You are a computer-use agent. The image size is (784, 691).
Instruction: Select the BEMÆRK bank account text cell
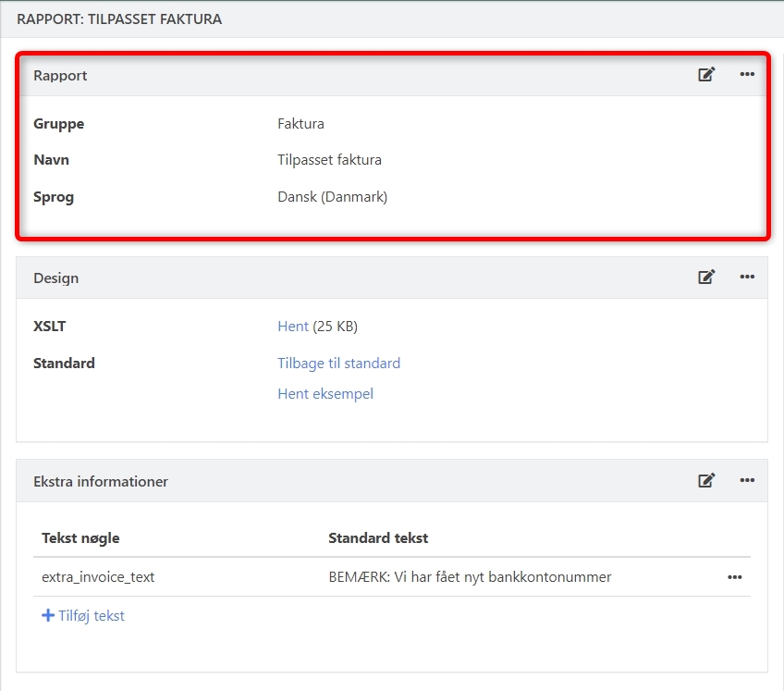tap(470, 577)
